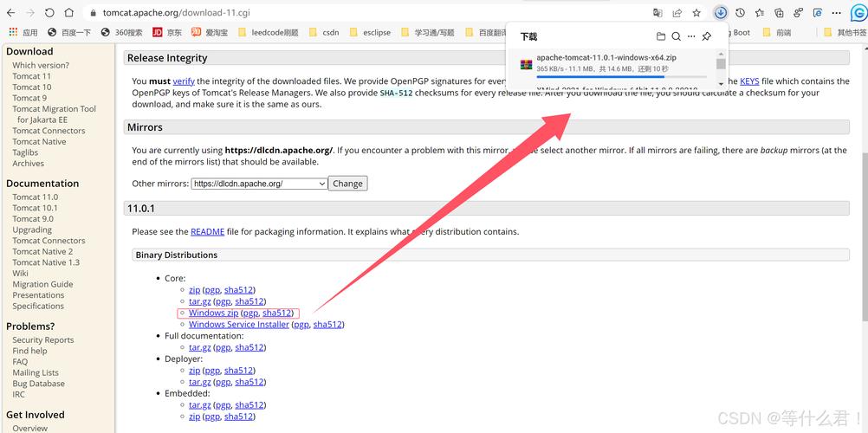
Task: Open the favorites list icon
Action: point(760,13)
